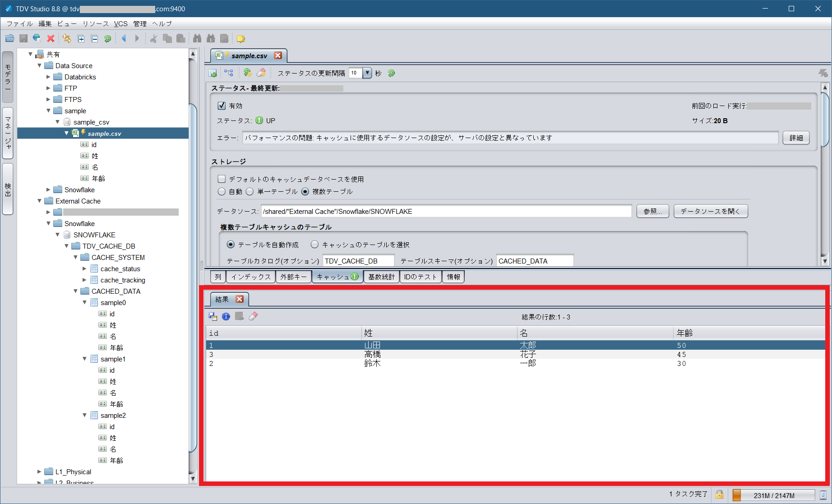Open the マネージャ side tab
The height and width of the screenshot is (504, 832).
click(8, 133)
